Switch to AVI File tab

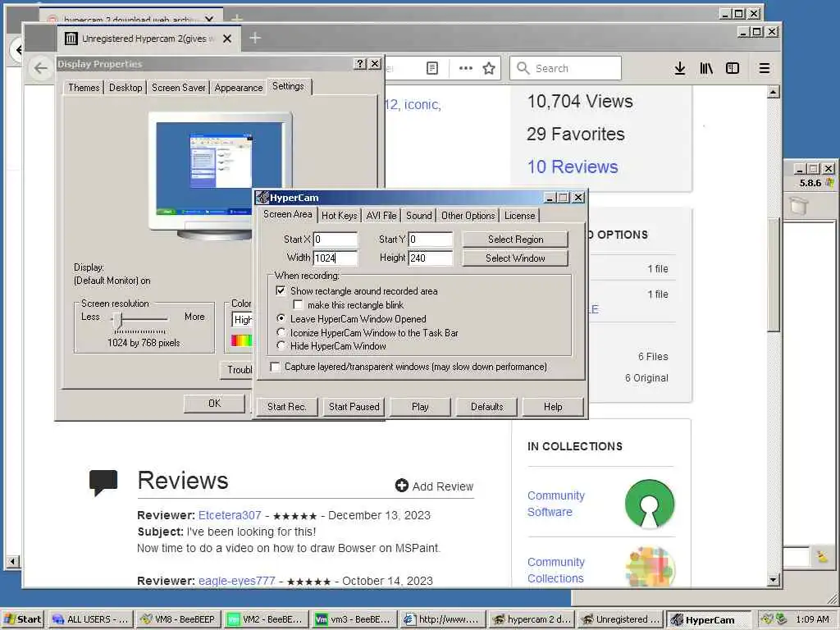click(x=381, y=216)
